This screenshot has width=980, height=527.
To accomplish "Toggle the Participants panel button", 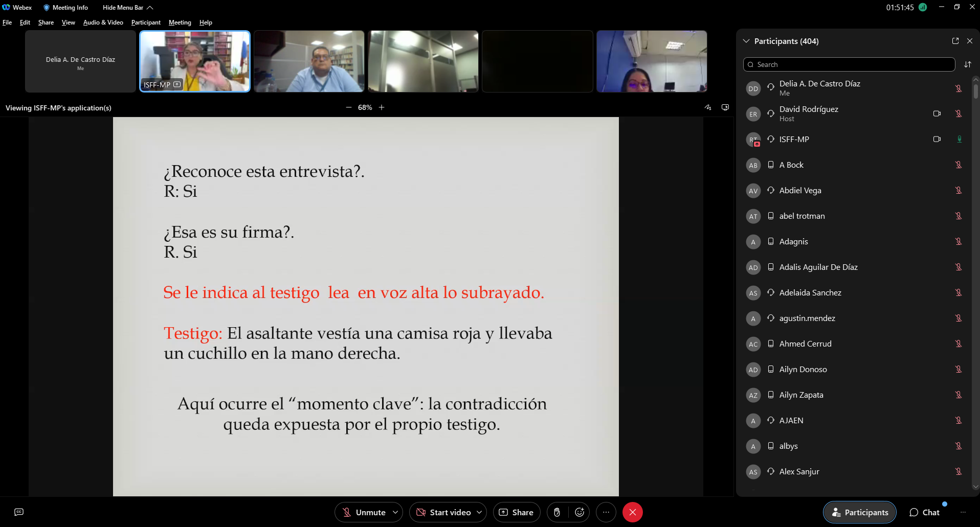I will click(x=859, y=512).
